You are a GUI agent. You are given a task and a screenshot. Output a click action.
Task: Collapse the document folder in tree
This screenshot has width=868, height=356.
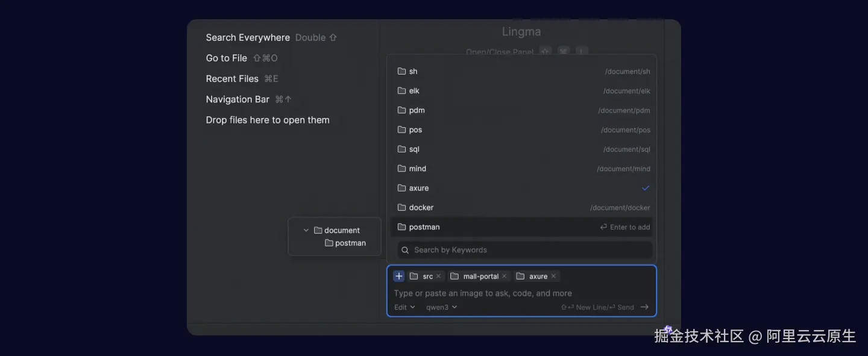[306, 230]
